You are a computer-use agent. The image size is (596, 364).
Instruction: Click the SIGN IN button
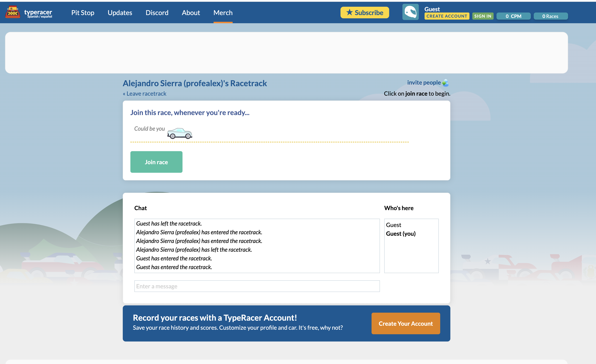(x=483, y=16)
